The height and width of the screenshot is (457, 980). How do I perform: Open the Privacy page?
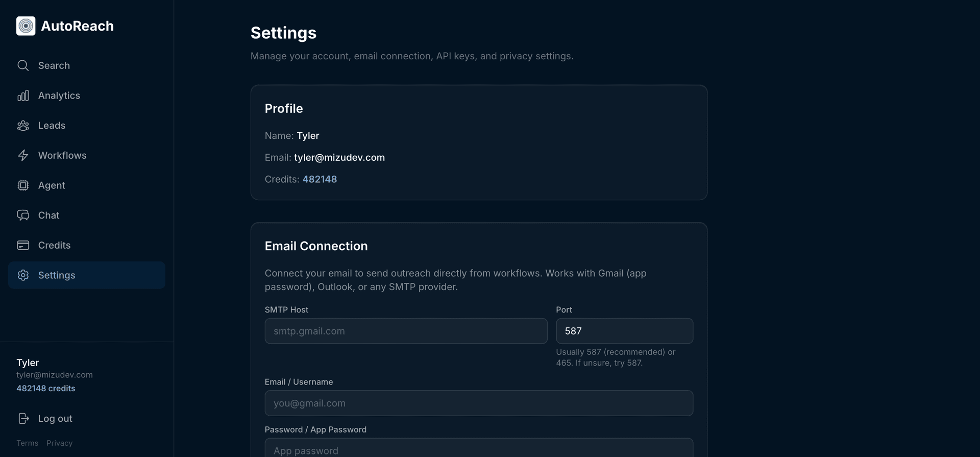[x=59, y=443]
